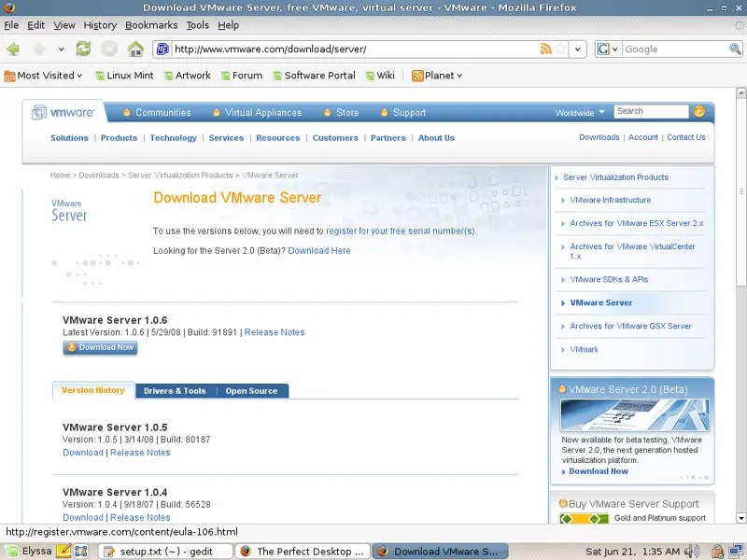Open the Software Portal bookmark
This screenshot has width=747, height=560.
point(315,76)
